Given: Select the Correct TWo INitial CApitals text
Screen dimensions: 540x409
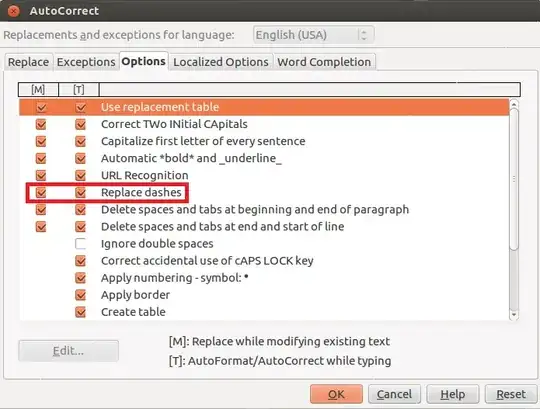Looking at the screenshot, I should tap(174, 124).
